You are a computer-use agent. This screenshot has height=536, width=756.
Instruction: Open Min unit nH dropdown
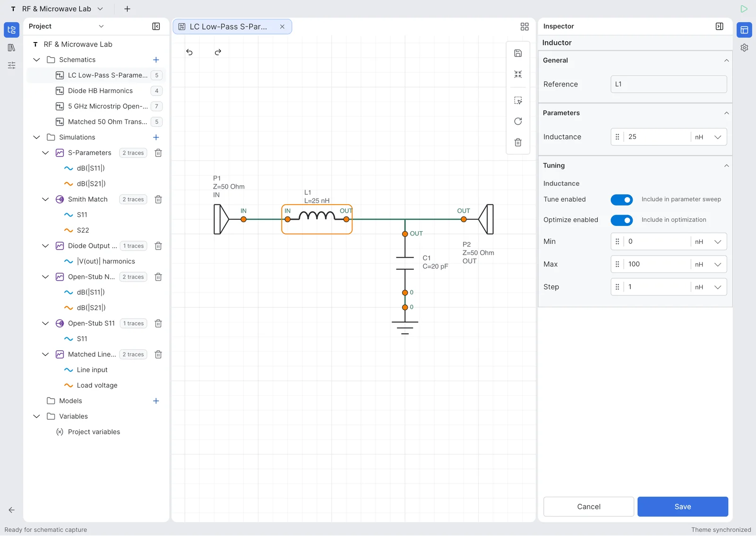tap(708, 242)
